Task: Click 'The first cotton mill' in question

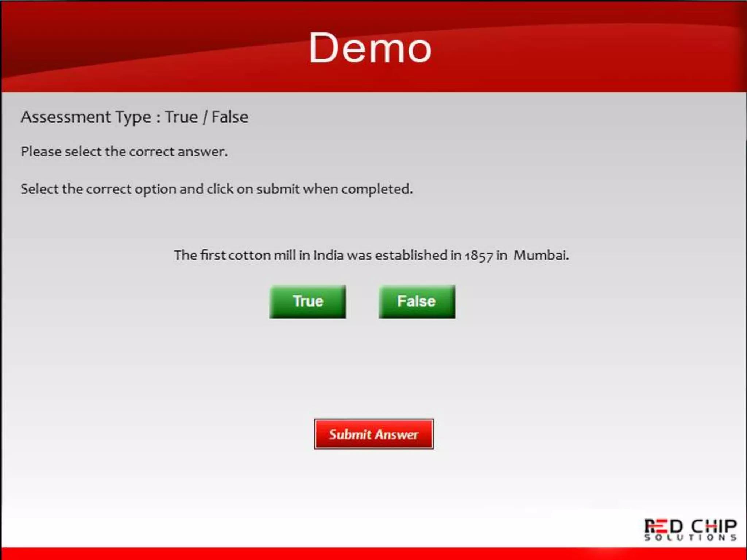Action: [234, 255]
